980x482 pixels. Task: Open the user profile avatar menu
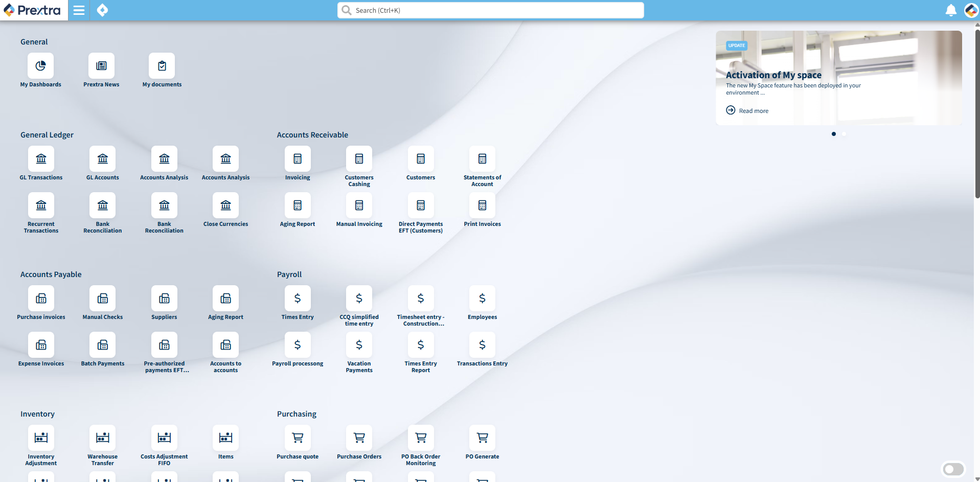[x=971, y=10]
